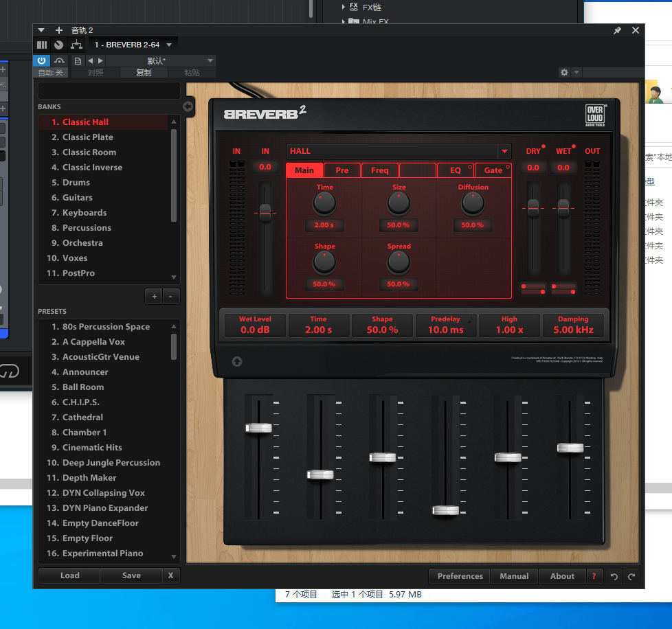The image size is (672, 629).
Task: Toggle the plugin power bypass button
Action: click(42, 60)
